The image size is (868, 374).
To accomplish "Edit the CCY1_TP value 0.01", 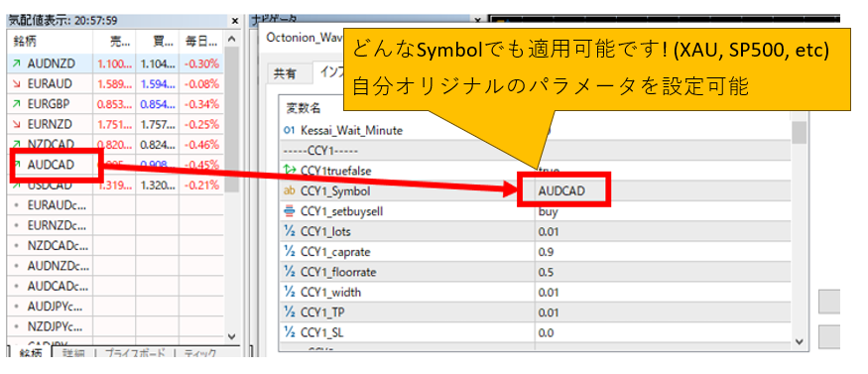I will pos(664,312).
